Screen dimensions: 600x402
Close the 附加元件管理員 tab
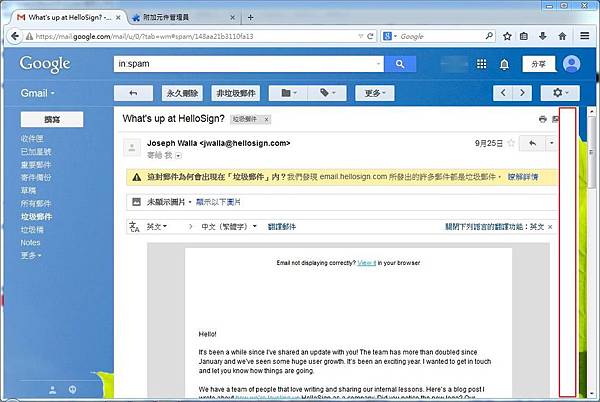point(233,18)
